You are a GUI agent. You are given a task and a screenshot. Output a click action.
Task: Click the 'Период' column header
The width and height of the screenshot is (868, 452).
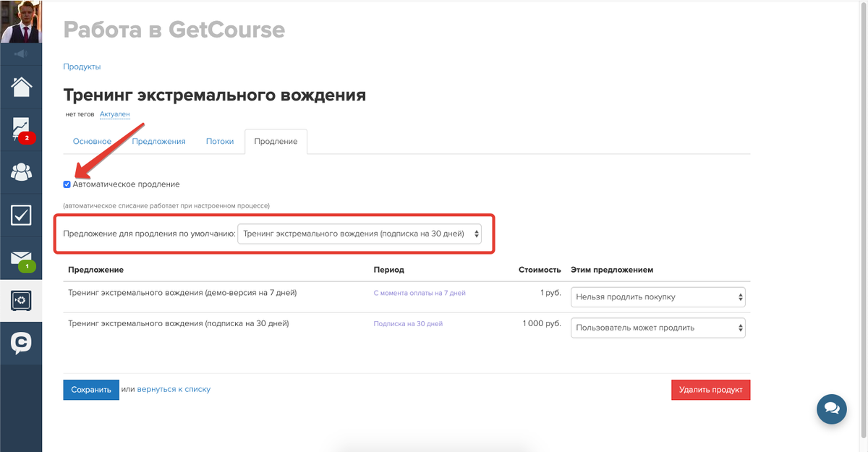pyautogui.click(x=388, y=270)
